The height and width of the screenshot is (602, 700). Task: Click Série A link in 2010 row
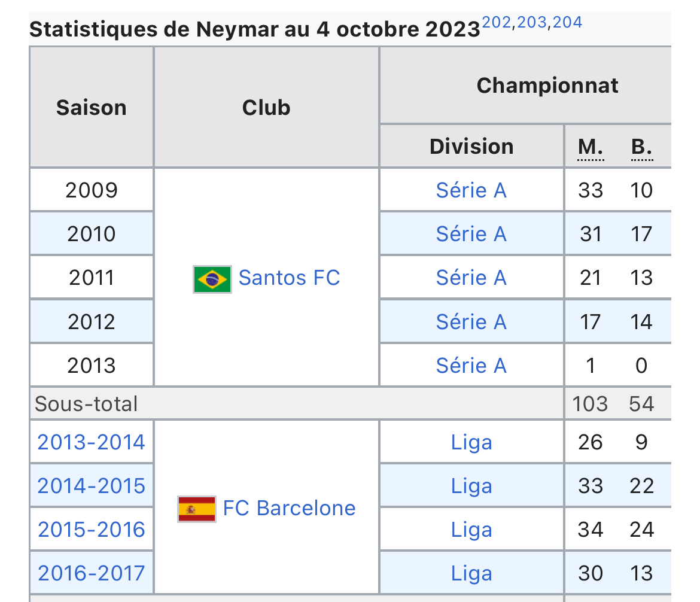471,234
